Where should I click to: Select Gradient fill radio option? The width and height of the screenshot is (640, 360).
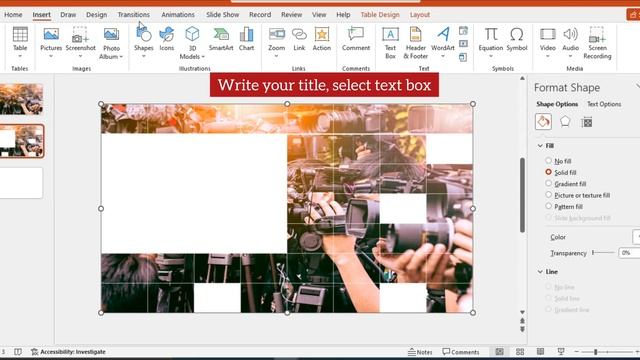549,184
